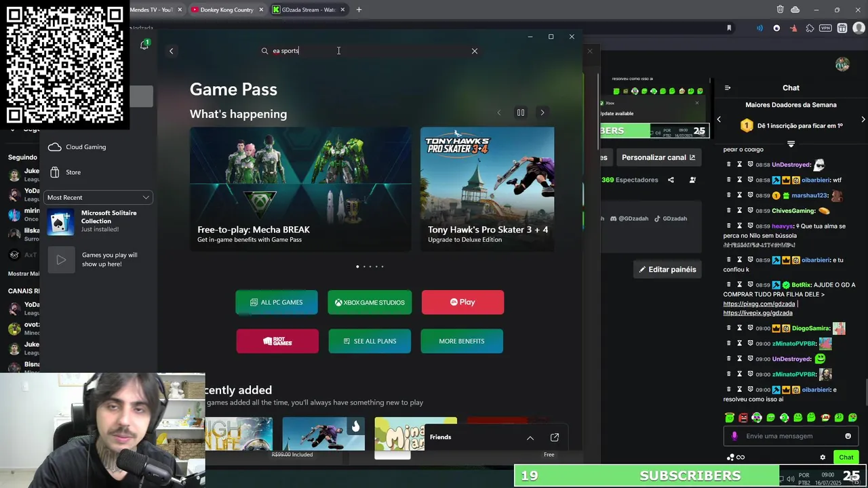Click the red EA Play button
The width and height of the screenshot is (868, 488).
pyautogui.click(x=462, y=302)
